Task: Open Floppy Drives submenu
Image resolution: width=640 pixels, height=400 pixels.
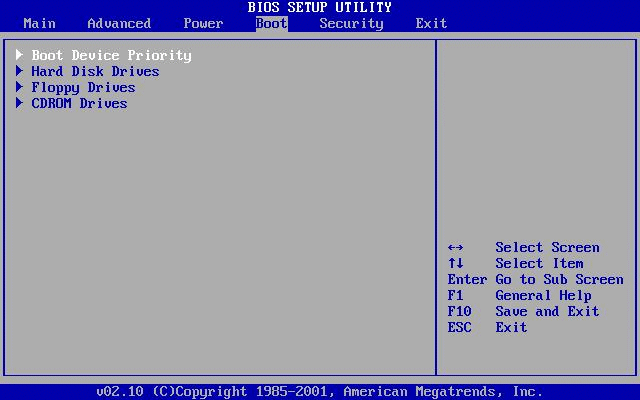Action: (83, 87)
